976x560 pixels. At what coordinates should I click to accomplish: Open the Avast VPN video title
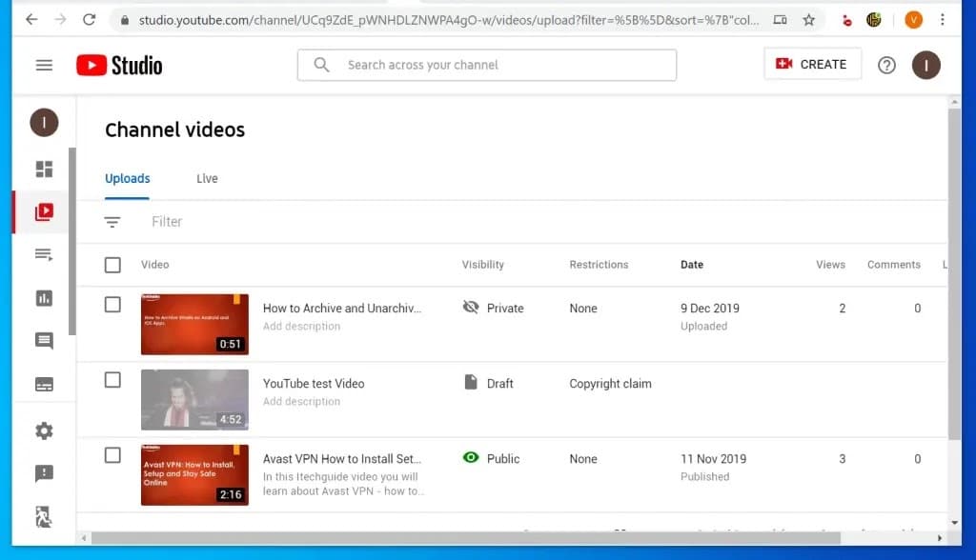342,459
